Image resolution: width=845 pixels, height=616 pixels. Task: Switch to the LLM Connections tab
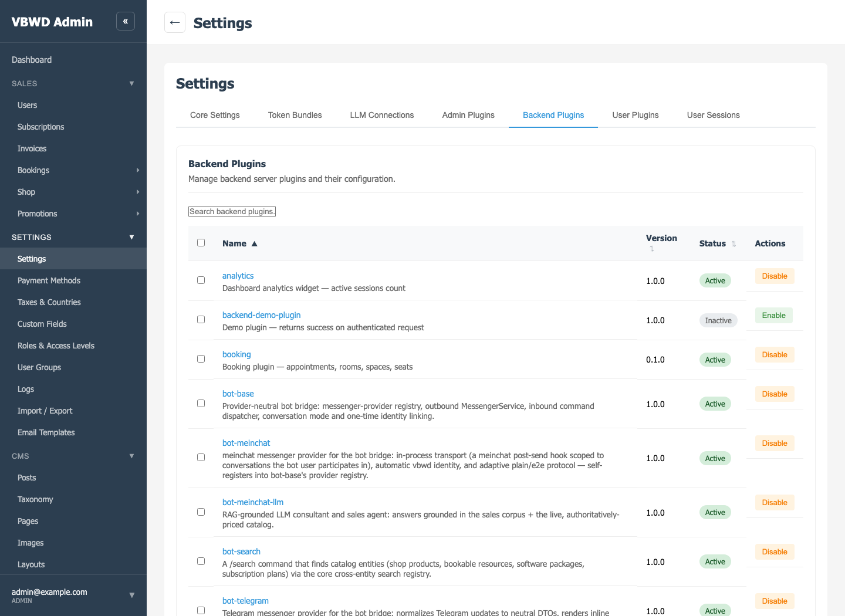[382, 115]
